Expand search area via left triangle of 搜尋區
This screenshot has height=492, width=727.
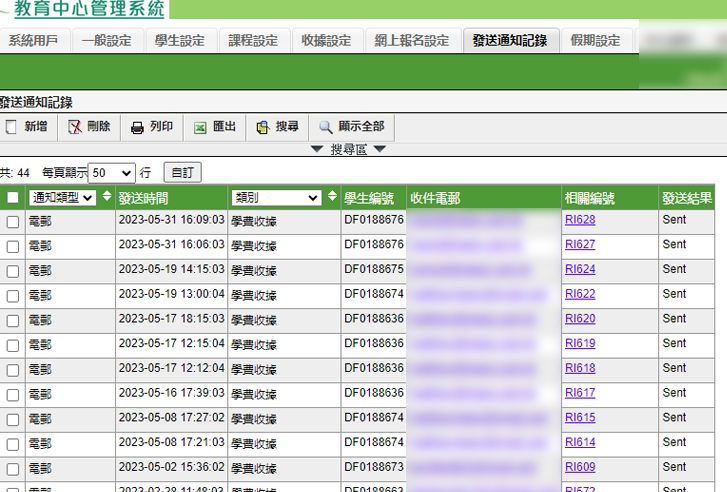click(317, 149)
